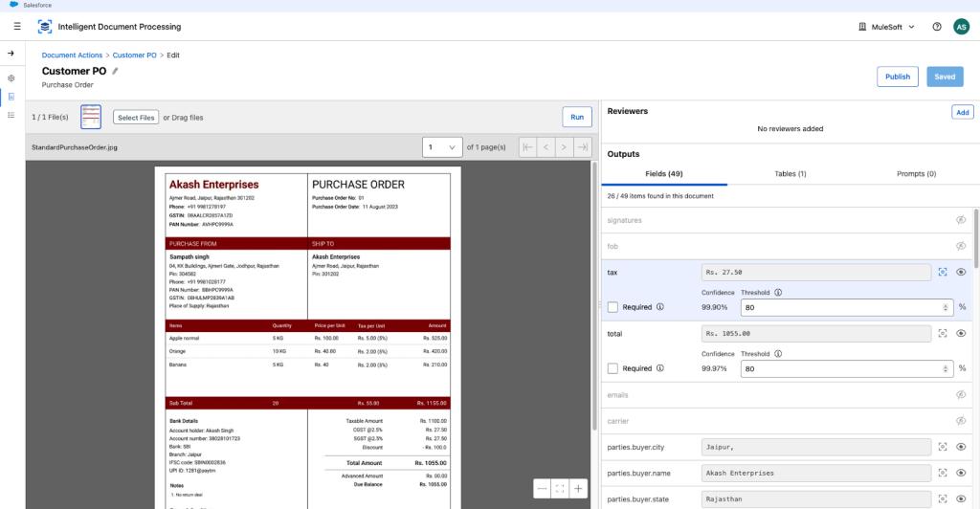
Task: Select the uploaded file thumbnail
Action: pos(91,117)
